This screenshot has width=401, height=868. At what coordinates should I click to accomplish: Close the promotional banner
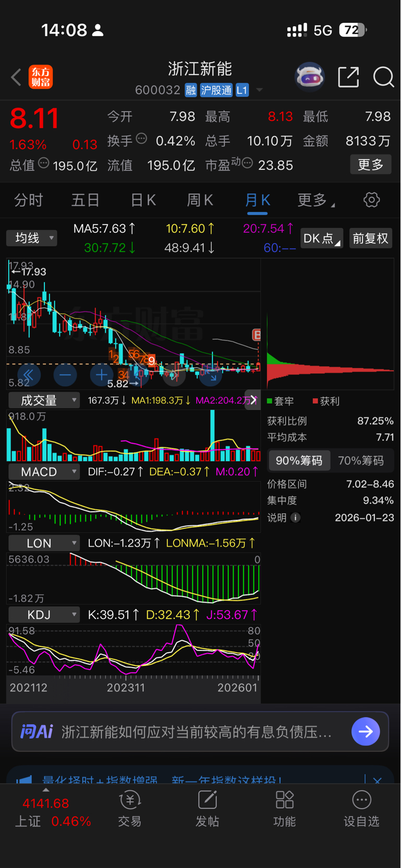click(378, 780)
